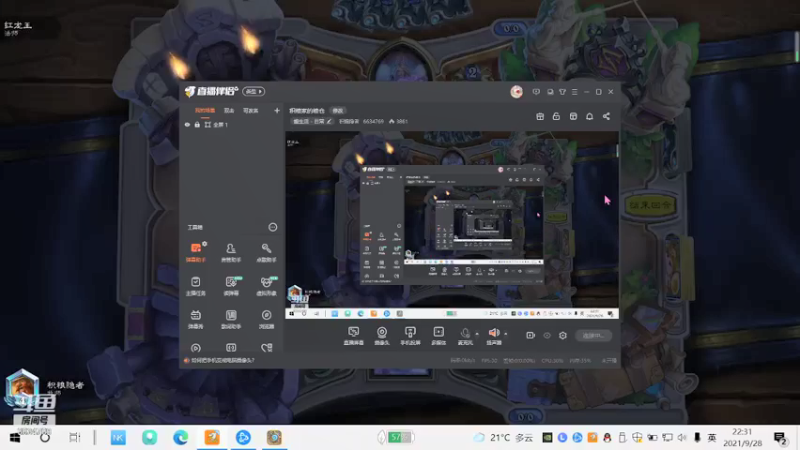
Task: Edit the stream category tag with pencil
Action: (312, 121)
